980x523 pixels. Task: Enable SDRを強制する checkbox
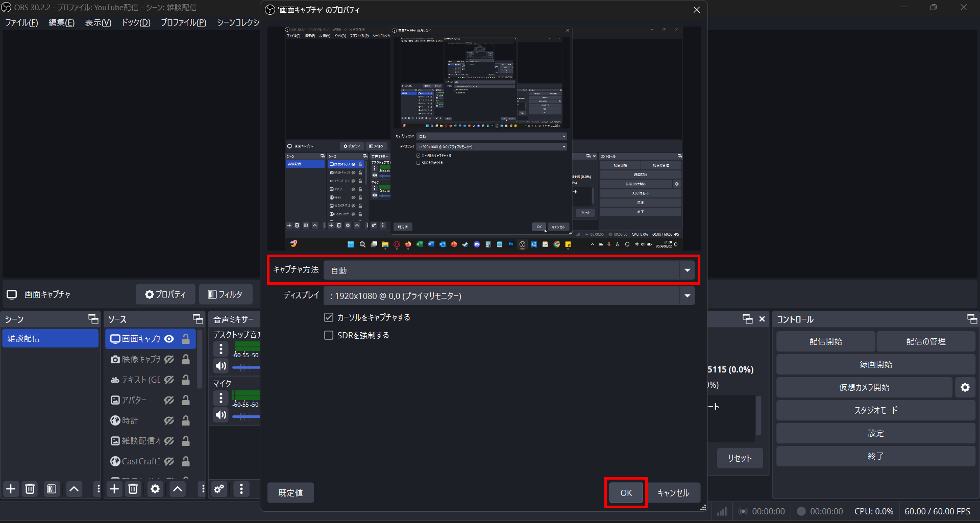(329, 335)
